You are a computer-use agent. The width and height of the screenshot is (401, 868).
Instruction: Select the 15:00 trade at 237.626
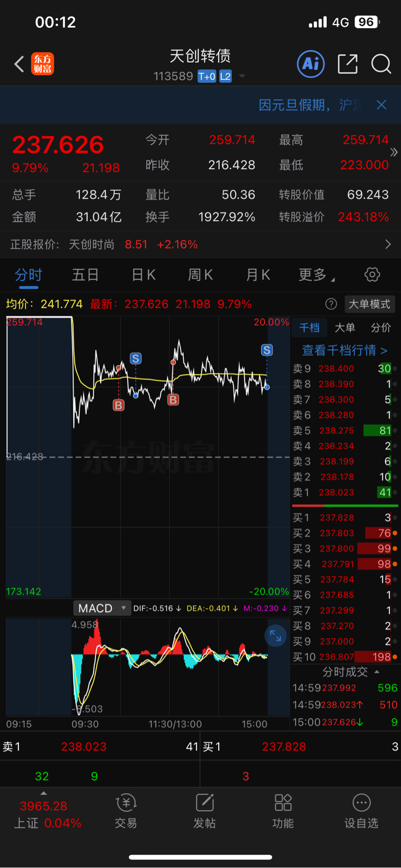(345, 722)
